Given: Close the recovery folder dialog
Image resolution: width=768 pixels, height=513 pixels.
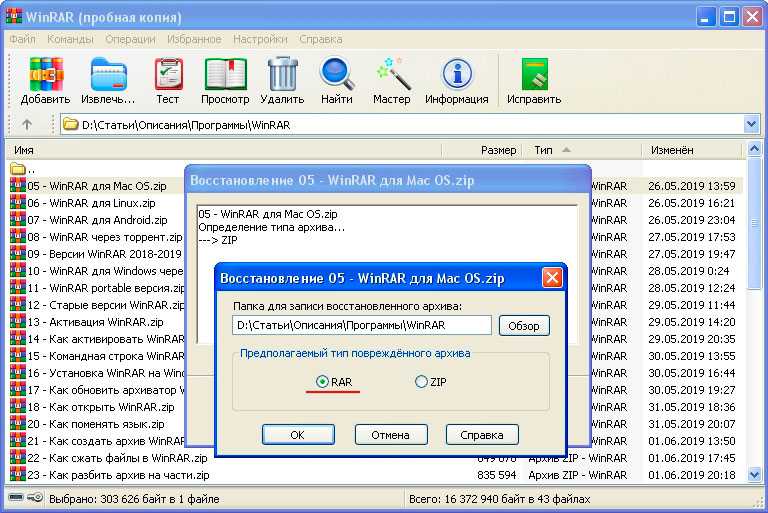Looking at the screenshot, I should 552,278.
